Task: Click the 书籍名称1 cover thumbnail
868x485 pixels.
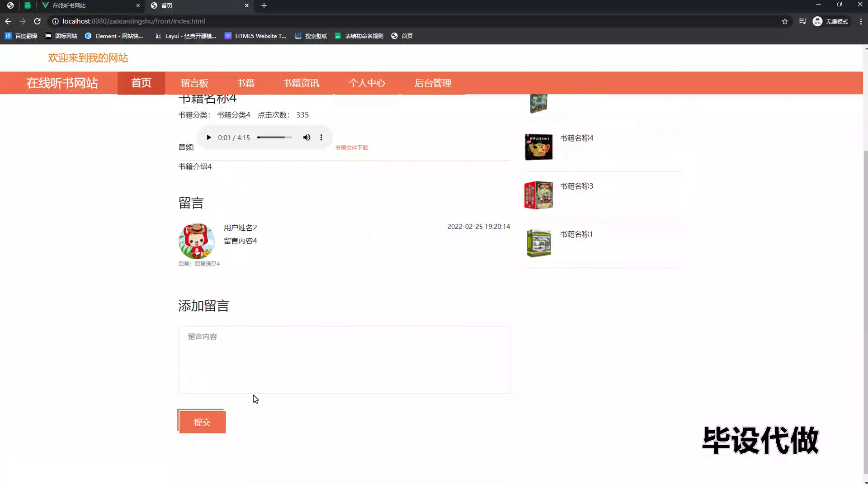Action: (x=538, y=243)
